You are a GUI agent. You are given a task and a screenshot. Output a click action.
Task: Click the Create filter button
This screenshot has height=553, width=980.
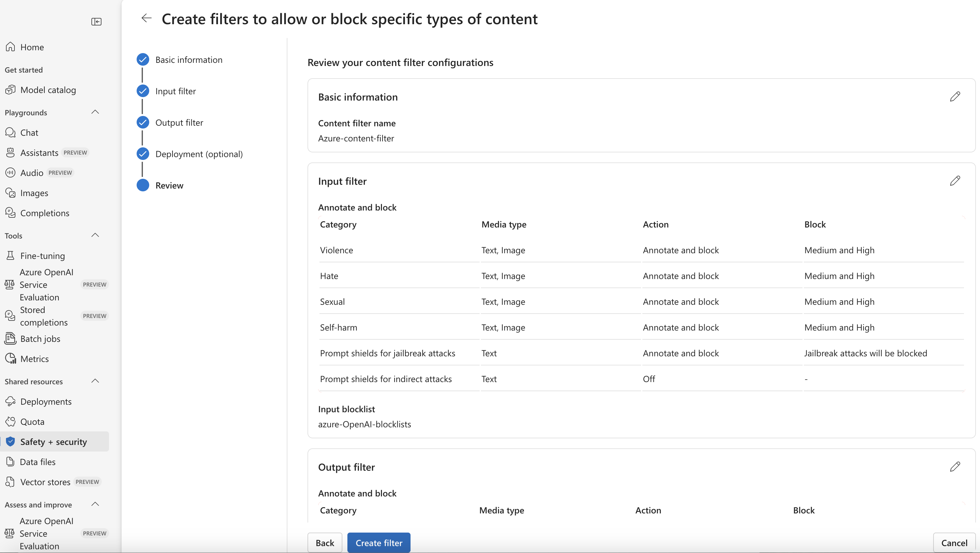pos(378,543)
